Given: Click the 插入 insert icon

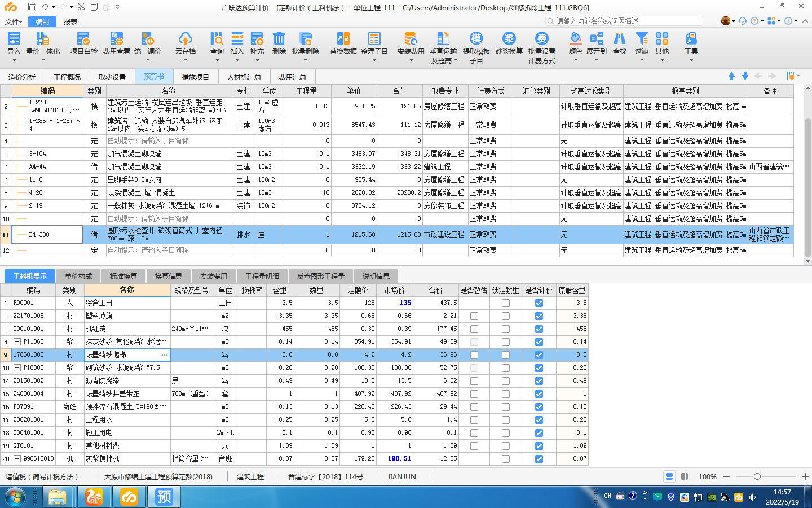Looking at the screenshot, I should click(237, 38).
